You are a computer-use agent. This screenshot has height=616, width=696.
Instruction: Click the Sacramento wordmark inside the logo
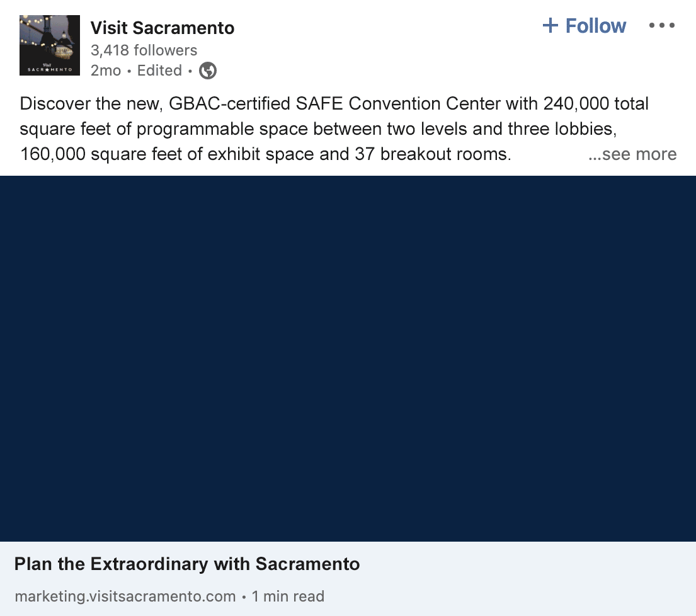click(50, 69)
